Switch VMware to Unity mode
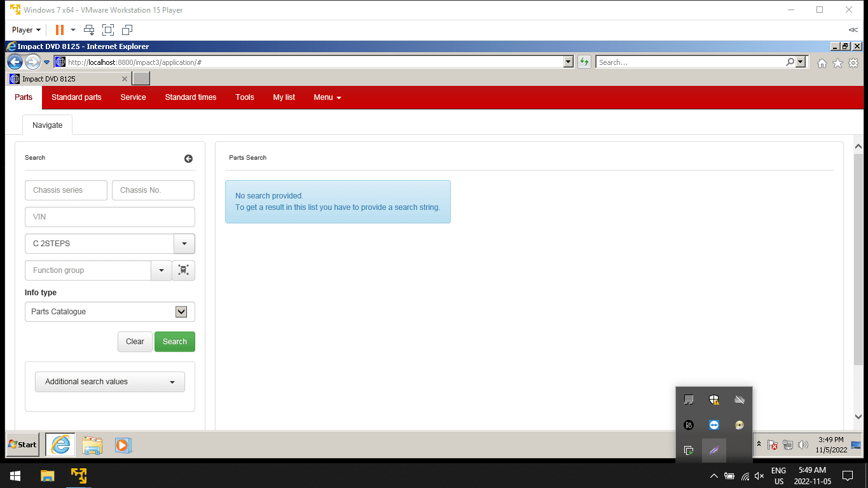This screenshot has height=488, width=868. 127,30
